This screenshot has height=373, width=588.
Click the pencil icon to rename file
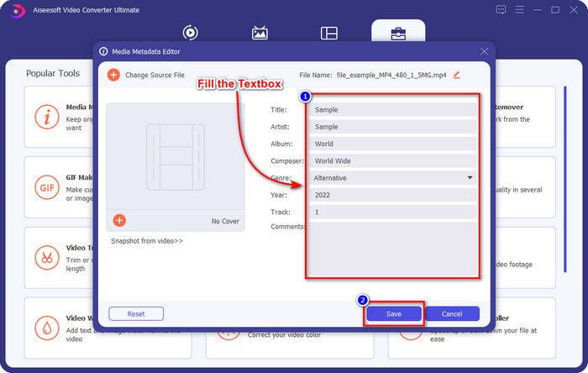tap(457, 75)
